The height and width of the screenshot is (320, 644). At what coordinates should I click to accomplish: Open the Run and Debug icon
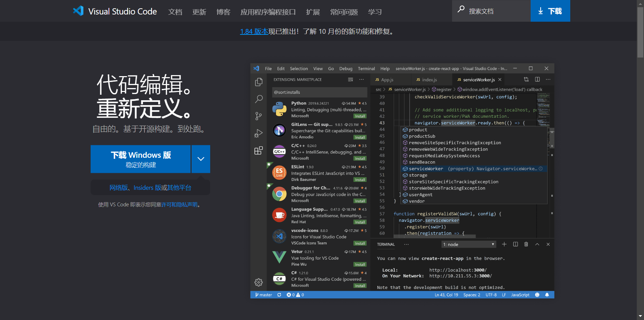click(x=258, y=133)
